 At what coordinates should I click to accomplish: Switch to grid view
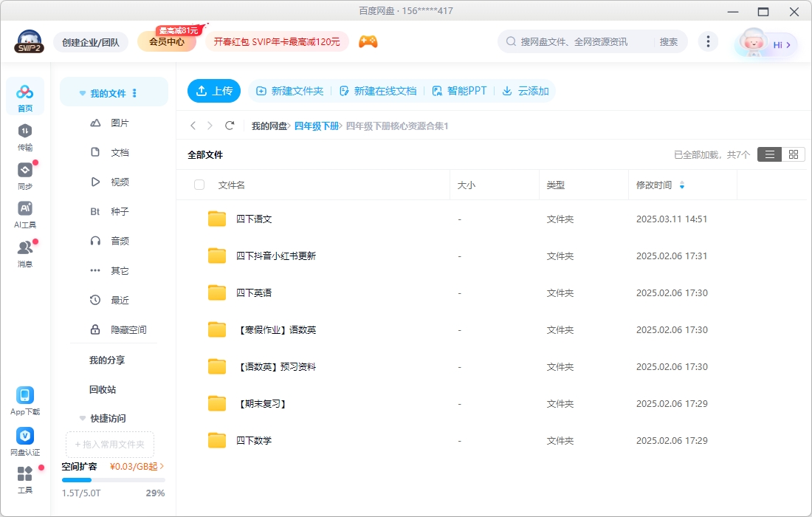coord(794,154)
